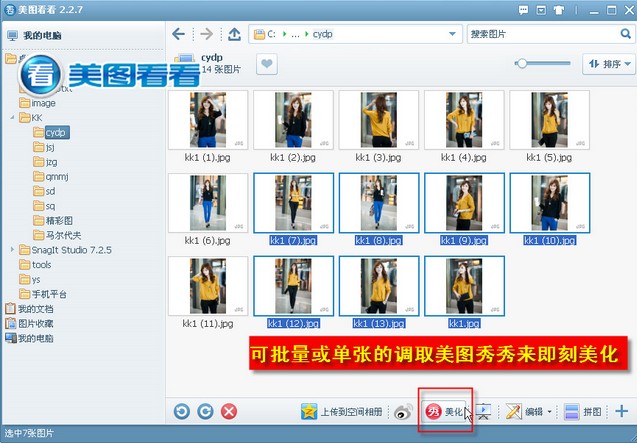Open the 马尔代夫 folder
637x443 pixels.
(57, 235)
